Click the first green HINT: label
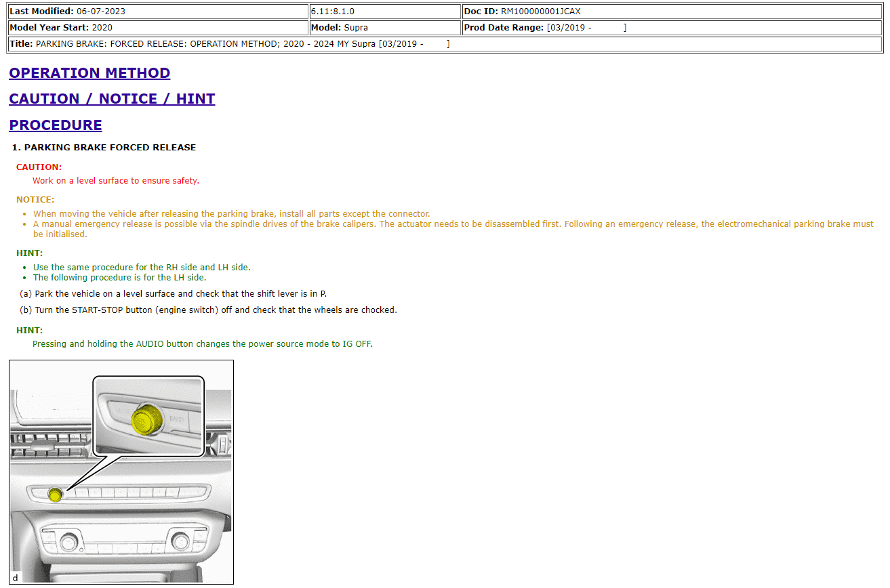The image size is (890, 588). 29,253
